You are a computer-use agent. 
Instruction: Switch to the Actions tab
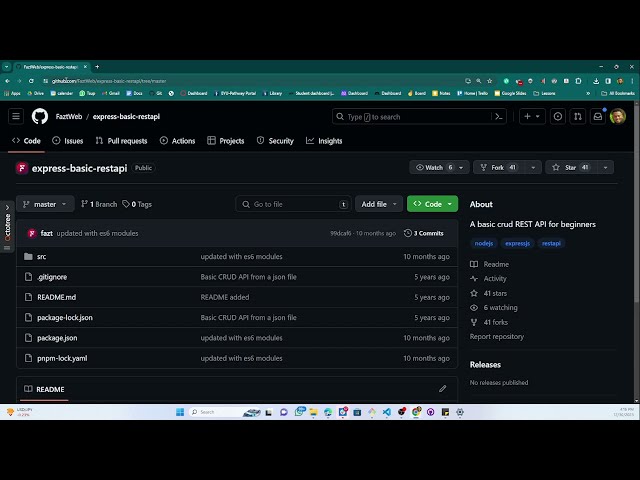pos(178,141)
